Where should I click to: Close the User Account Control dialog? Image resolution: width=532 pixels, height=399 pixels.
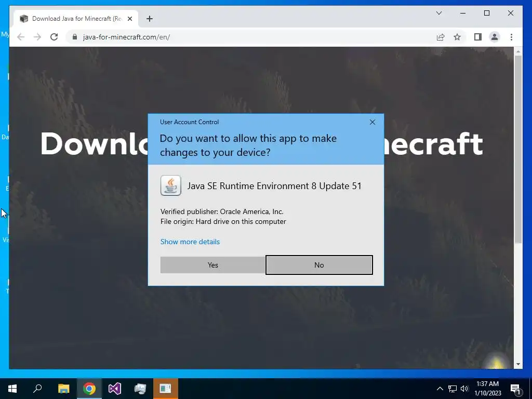[x=372, y=122]
